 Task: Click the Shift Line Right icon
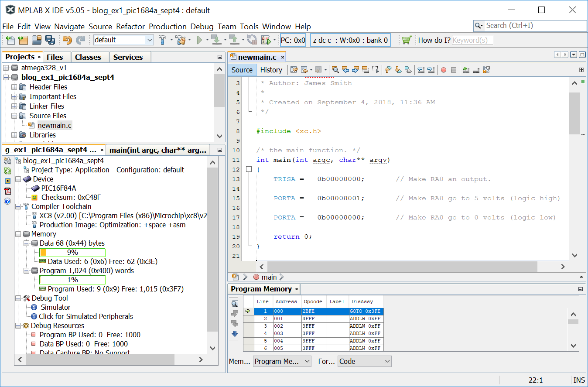point(431,70)
